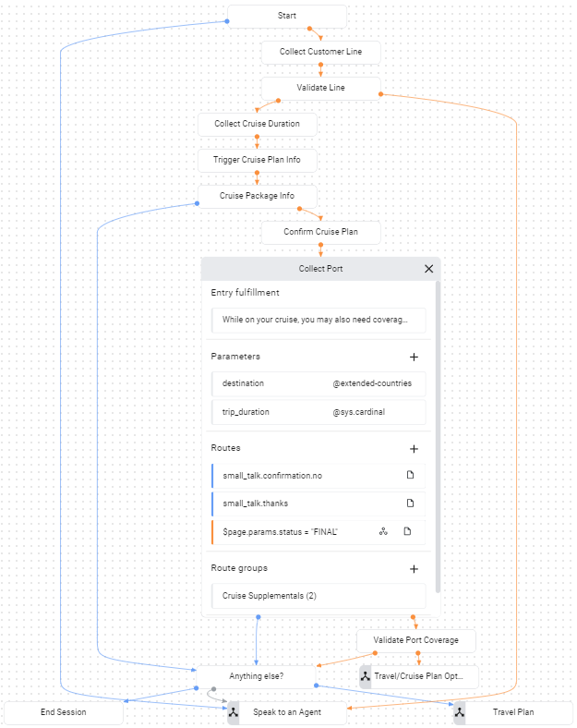577x728 pixels.
Task: Click flow icon on Speak to an Agent
Action: 234,712
